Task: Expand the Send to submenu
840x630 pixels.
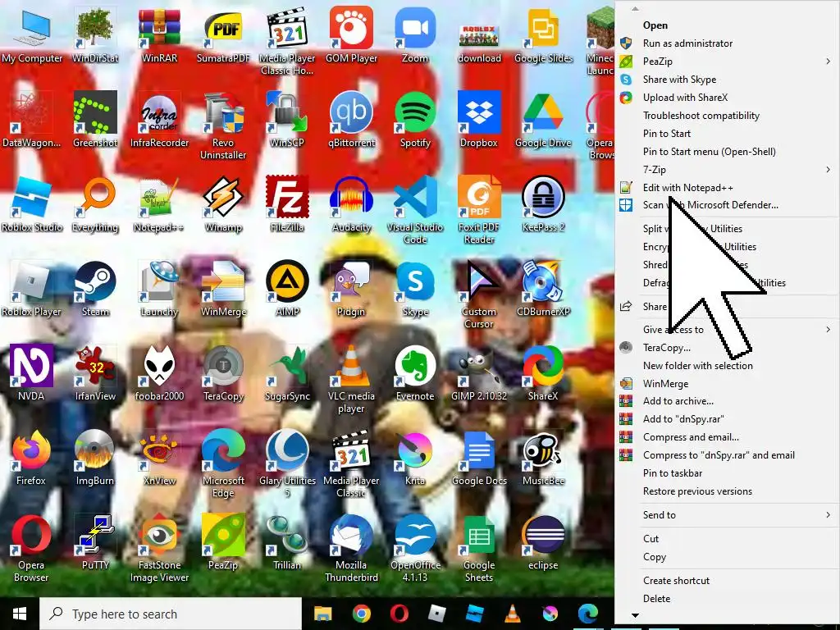Action: (x=727, y=515)
